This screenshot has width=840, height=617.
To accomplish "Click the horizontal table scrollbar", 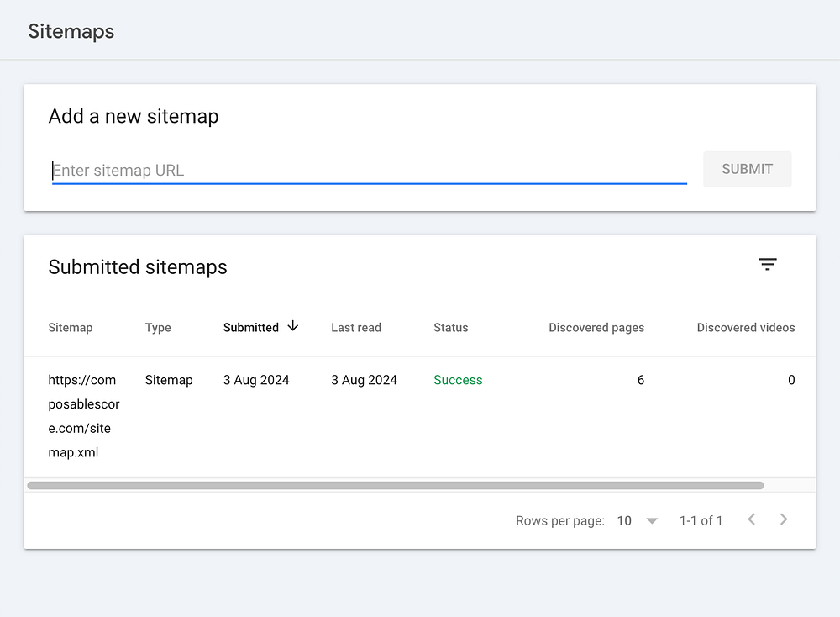I will (395, 485).
